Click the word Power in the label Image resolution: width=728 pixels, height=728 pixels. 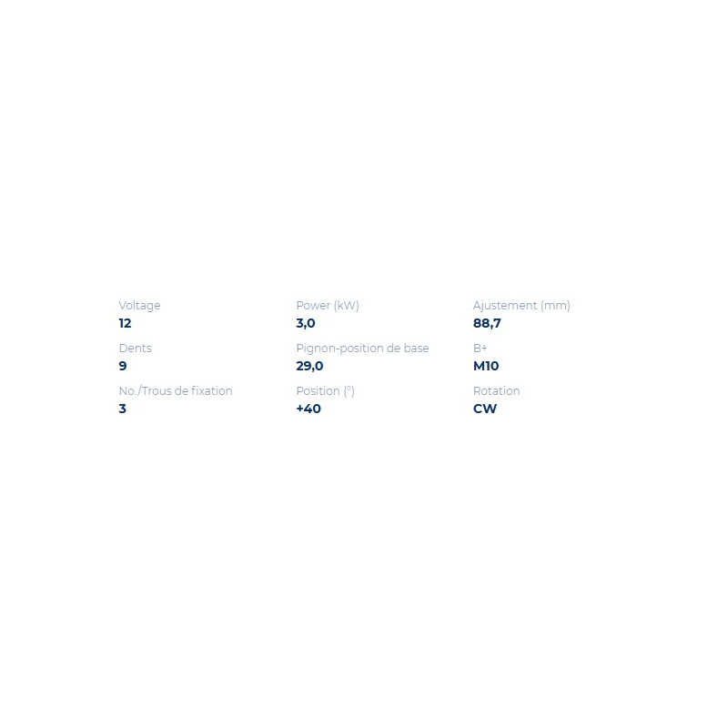point(313,306)
